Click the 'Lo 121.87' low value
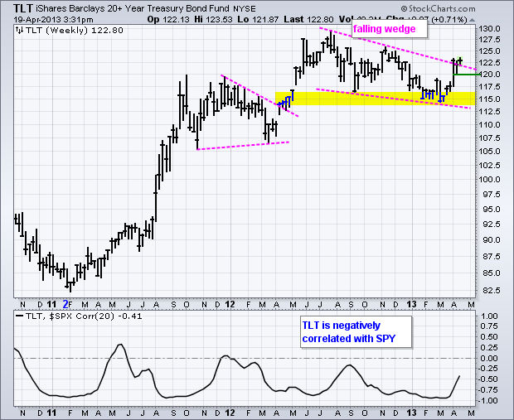 pos(258,20)
